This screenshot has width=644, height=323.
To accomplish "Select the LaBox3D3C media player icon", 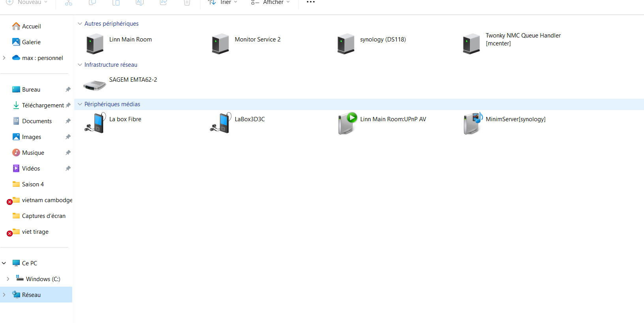I will [x=220, y=123].
